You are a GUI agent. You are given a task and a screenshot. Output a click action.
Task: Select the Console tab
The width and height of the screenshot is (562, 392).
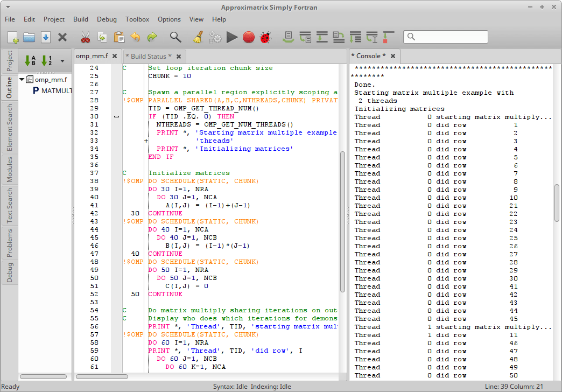click(x=368, y=56)
